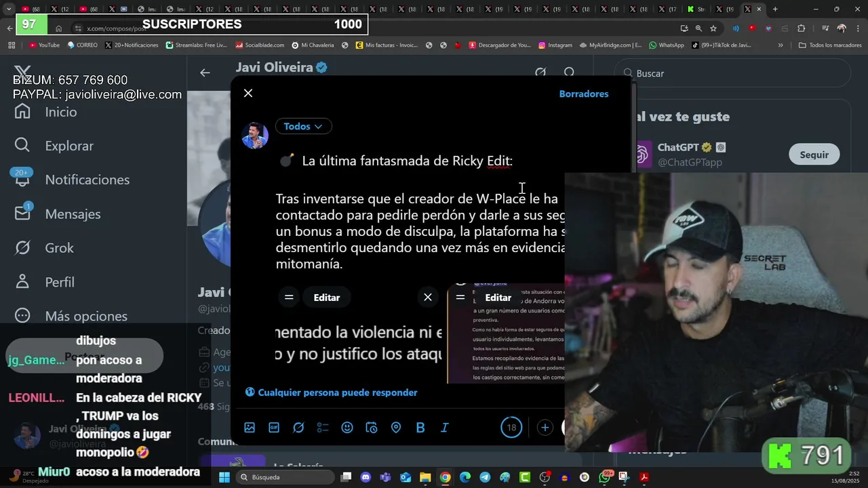This screenshot has width=868, height=488.
Task: Open Task View from taskbar
Action: coord(346,477)
